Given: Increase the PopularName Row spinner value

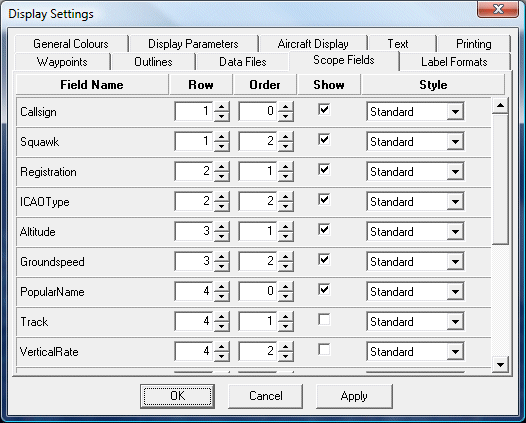Looking at the screenshot, I should [221, 287].
